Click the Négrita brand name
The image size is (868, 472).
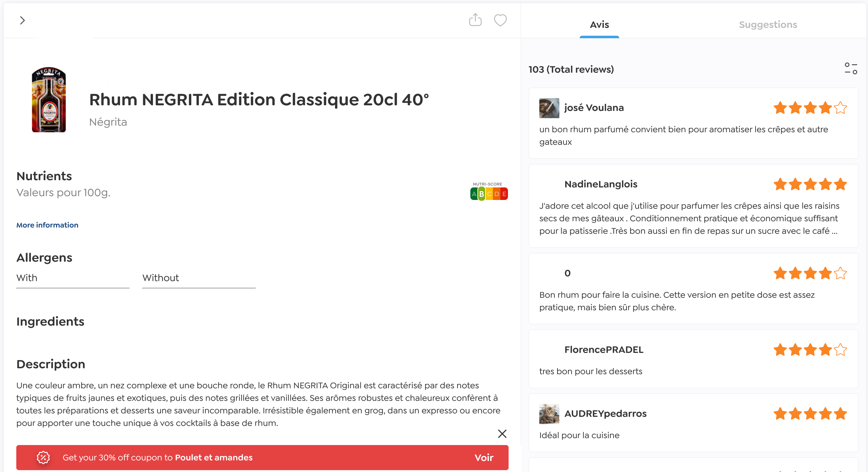pyautogui.click(x=108, y=122)
